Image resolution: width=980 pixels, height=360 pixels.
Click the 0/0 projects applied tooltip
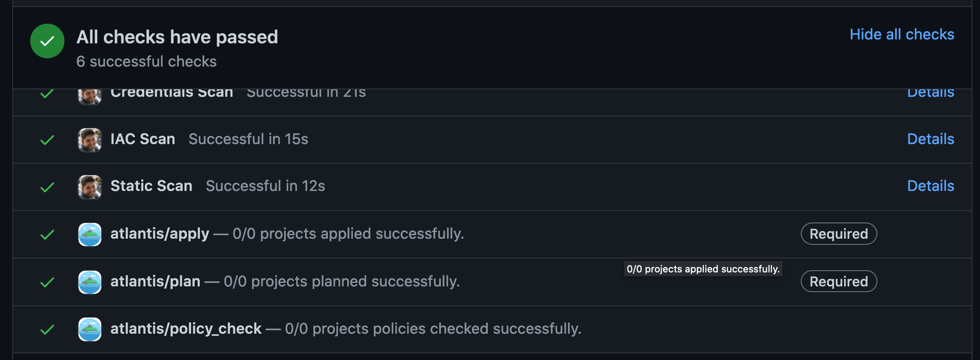tap(702, 269)
